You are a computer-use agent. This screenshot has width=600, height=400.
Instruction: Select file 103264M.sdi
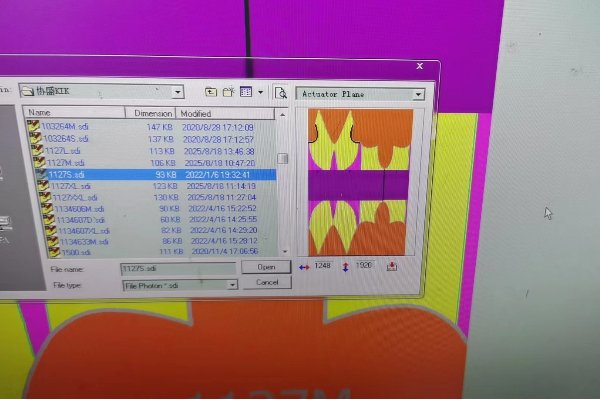(x=65, y=126)
